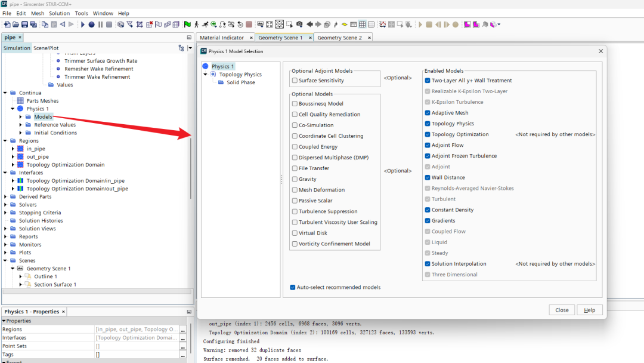
Task: Enable Cell Quality Remediation
Action: coord(295,114)
